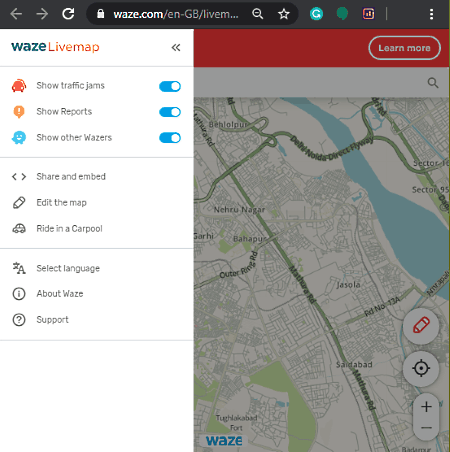Click the question mark help icon
450x452 pixels.
coord(19,320)
